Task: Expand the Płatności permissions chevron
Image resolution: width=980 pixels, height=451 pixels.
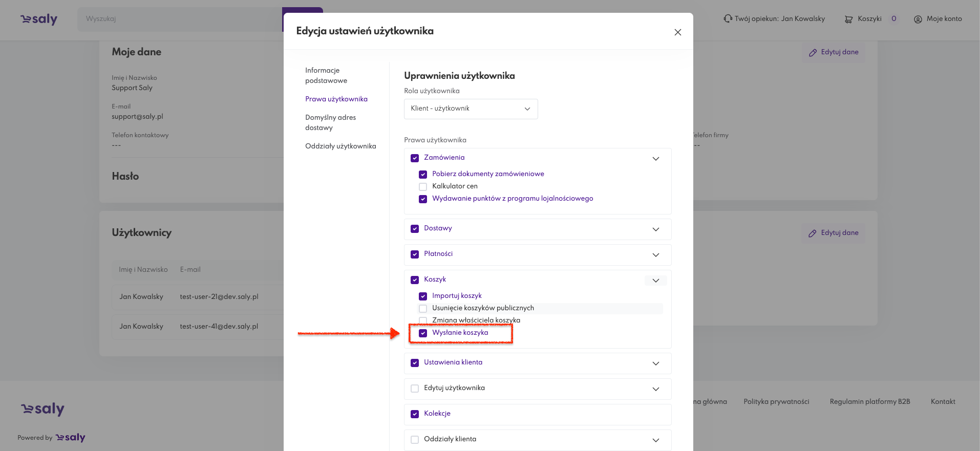Action: coord(655,255)
